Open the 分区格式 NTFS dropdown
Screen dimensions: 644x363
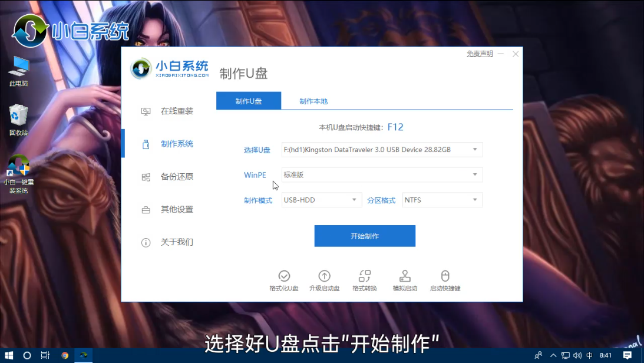point(442,200)
